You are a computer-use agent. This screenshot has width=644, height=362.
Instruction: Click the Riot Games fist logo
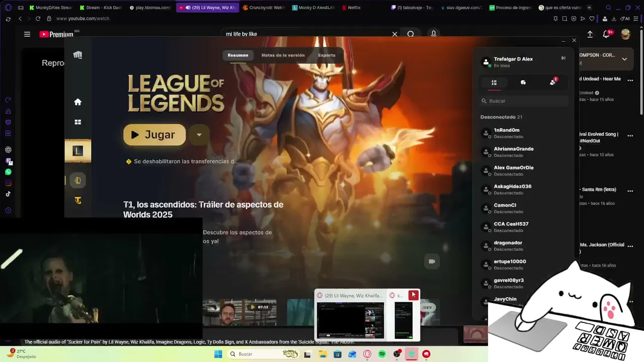tap(77, 55)
